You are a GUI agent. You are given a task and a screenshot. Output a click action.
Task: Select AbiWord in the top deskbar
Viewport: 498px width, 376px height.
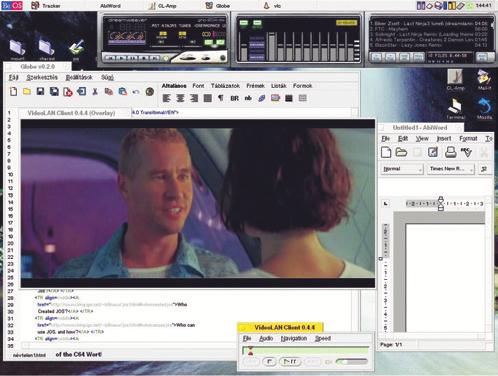click(x=110, y=6)
